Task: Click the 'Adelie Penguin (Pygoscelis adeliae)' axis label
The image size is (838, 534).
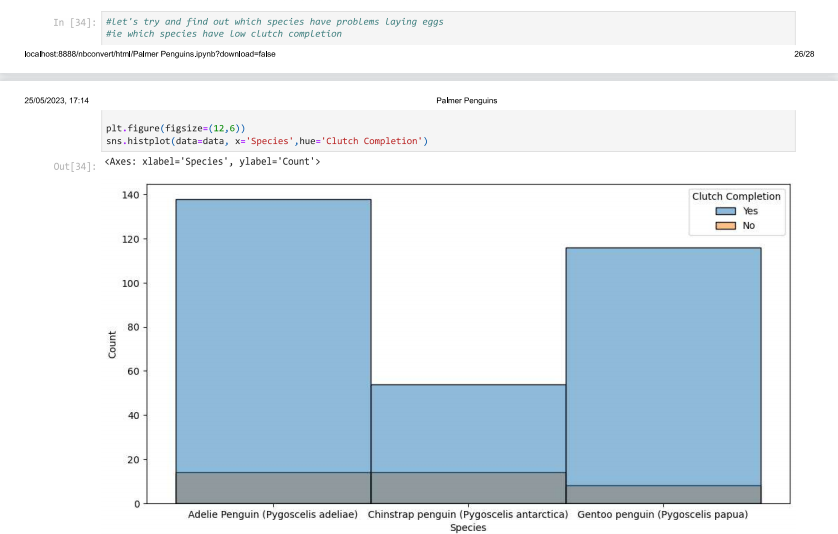Action: (x=273, y=514)
